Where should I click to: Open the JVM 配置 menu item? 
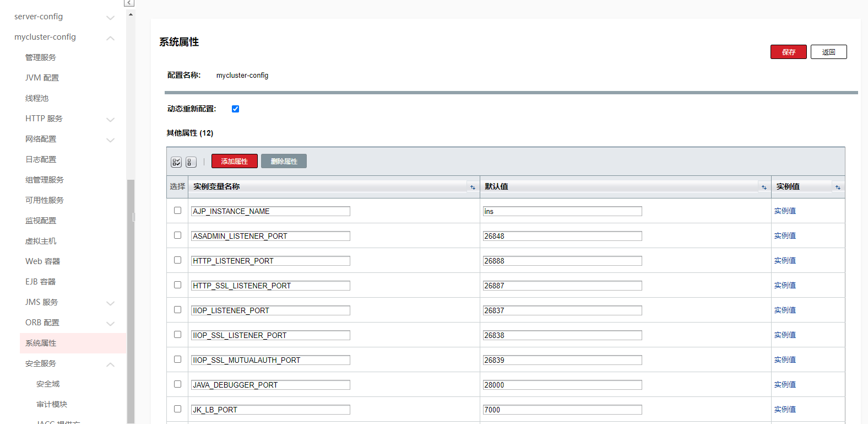42,78
